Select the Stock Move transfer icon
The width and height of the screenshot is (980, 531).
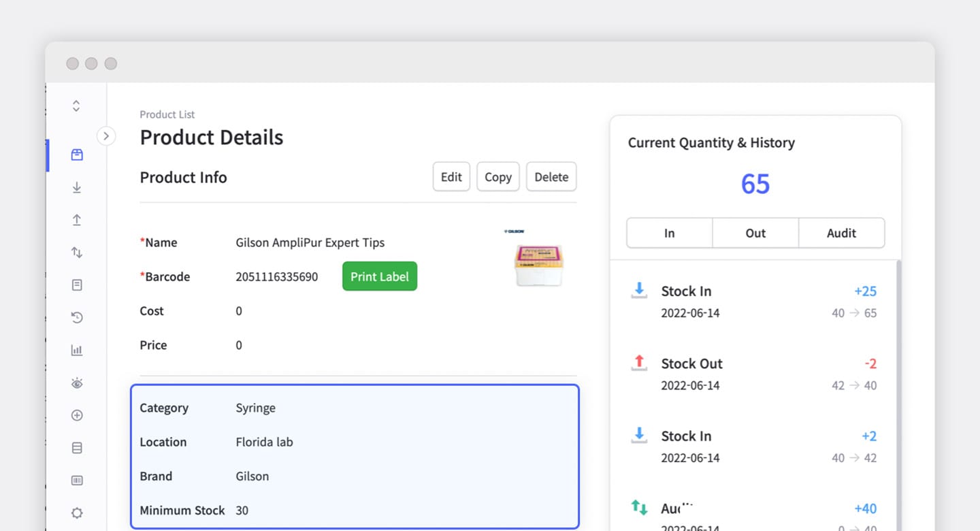coord(76,252)
